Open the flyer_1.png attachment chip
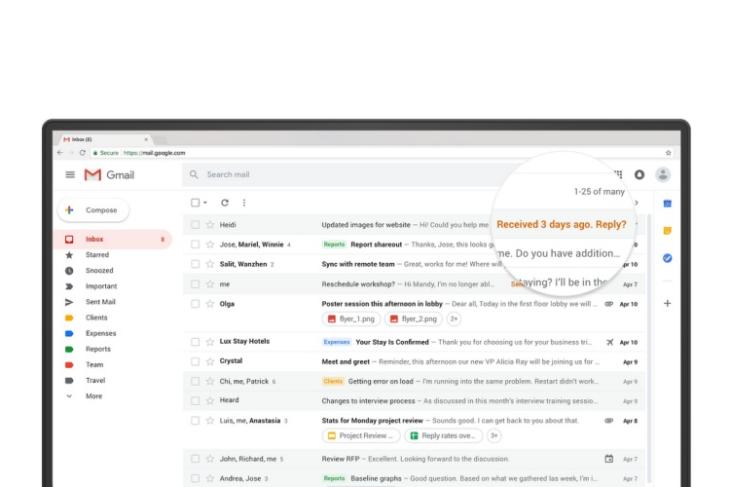The height and width of the screenshot is (487, 730). tap(351, 319)
